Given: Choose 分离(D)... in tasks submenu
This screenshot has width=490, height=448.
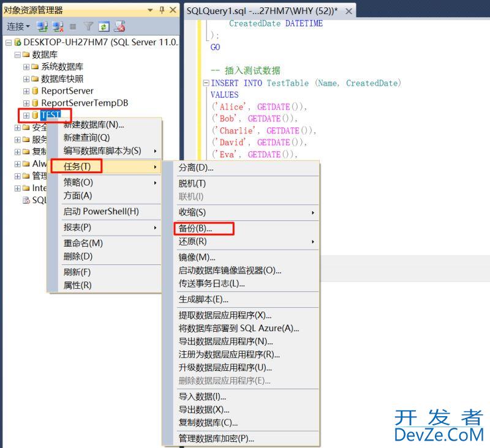Looking at the screenshot, I should click(241, 168).
